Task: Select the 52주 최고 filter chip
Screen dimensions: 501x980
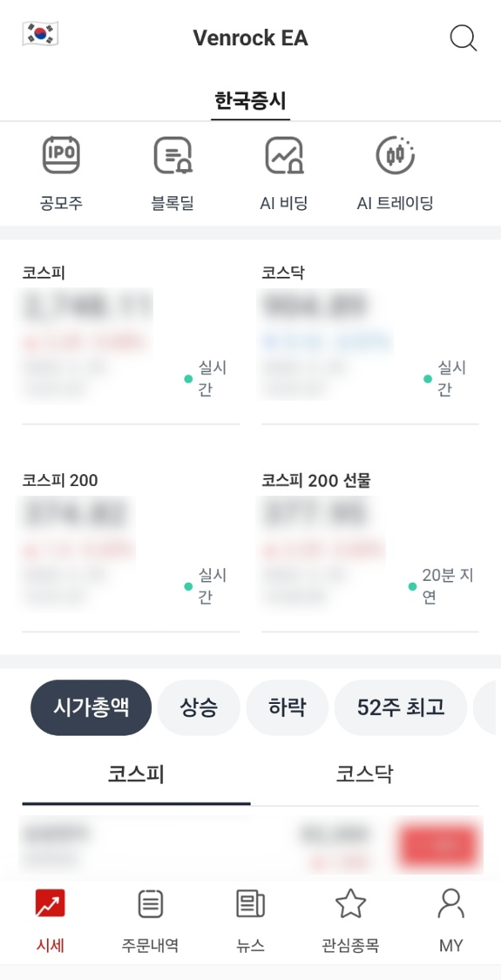Action: click(x=401, y=707)
